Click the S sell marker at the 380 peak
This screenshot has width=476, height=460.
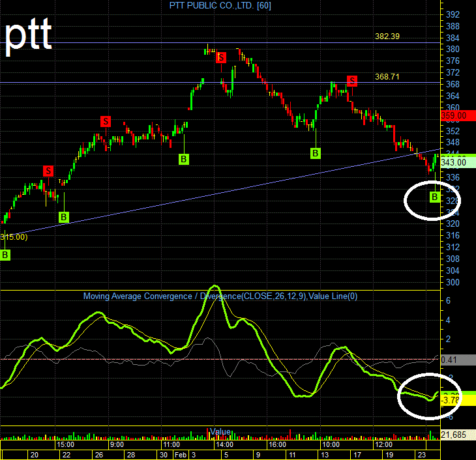[221, 57]
